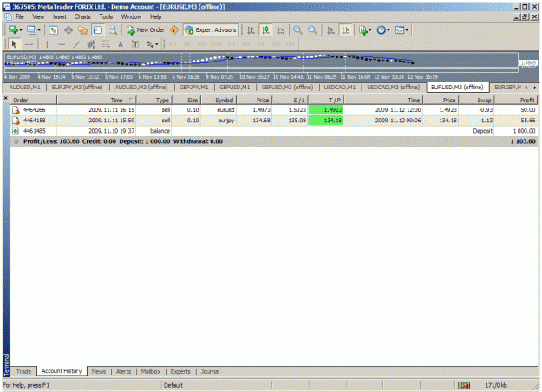
Task: Switch to the Alerts terminal tab
Action: pos(123,371)
